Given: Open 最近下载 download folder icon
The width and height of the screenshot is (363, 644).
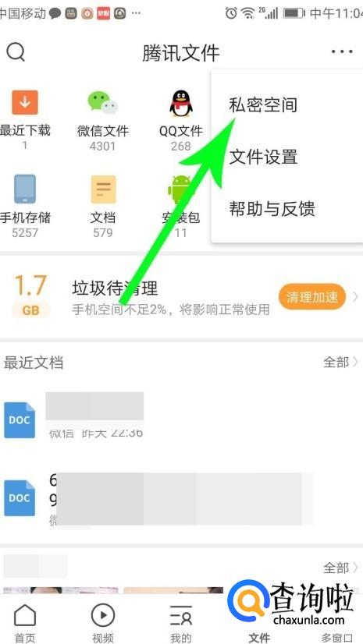Looking at the screenshot, I should pyautogui.click(x=25, y=102).
